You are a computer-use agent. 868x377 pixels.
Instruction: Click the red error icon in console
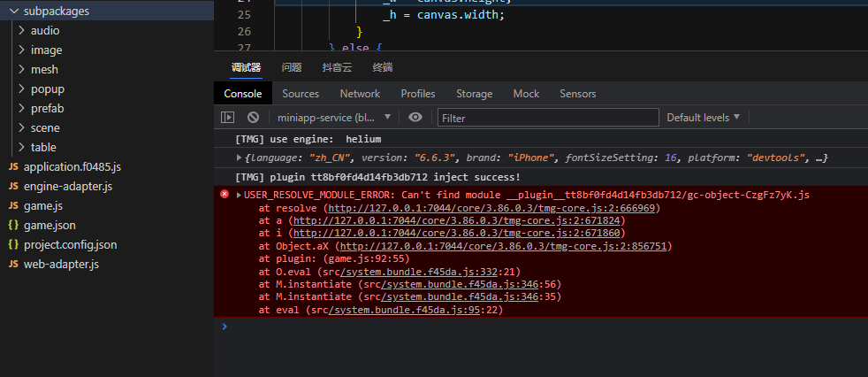click(225, 195)
